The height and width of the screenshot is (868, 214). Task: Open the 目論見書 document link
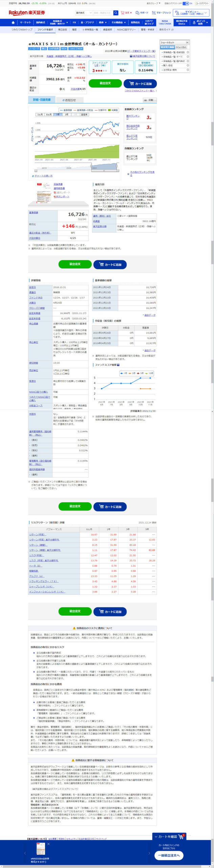coord(58,184)
